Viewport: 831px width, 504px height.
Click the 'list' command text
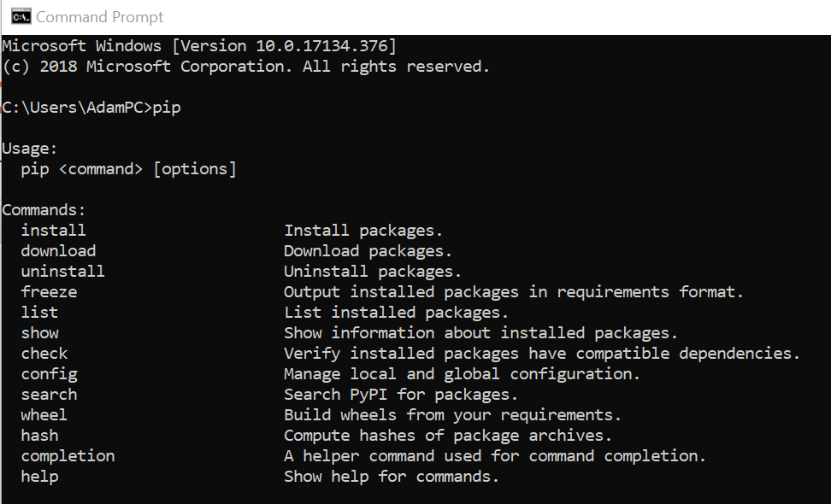coord(39,312)
